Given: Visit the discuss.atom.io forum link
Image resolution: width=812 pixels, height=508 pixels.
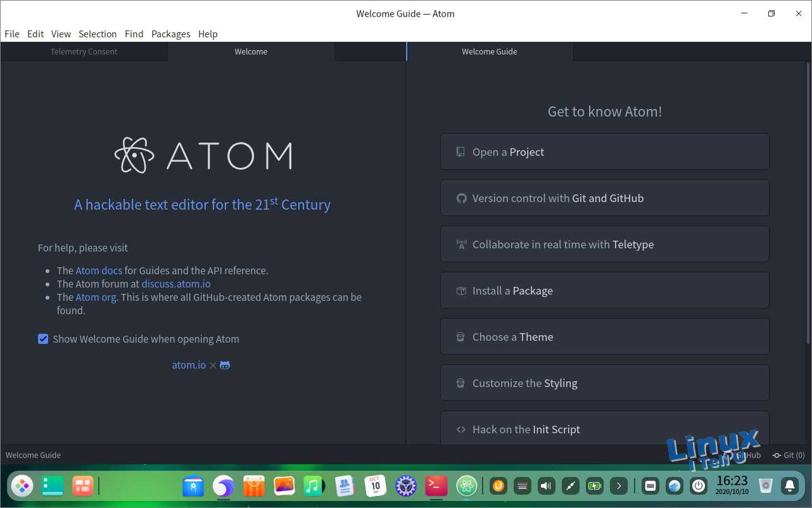Looking at the screenshot, I should click(x=176, y=284).
